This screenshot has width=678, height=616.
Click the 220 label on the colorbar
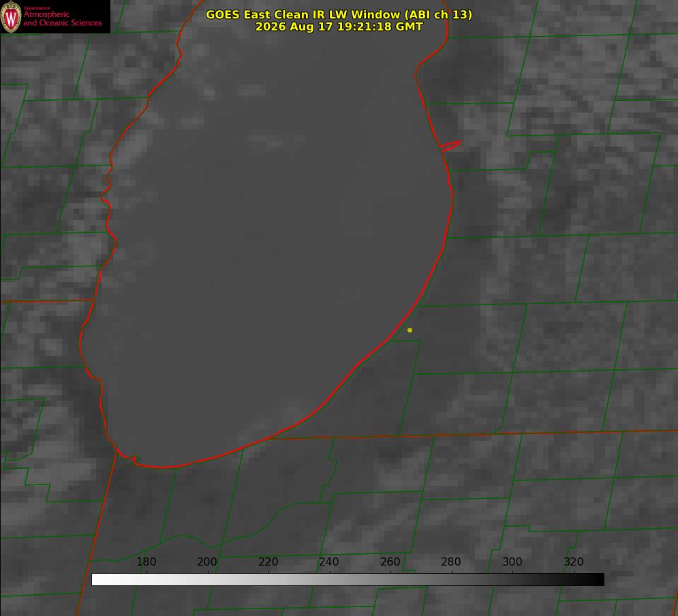(x=268, y=561)
